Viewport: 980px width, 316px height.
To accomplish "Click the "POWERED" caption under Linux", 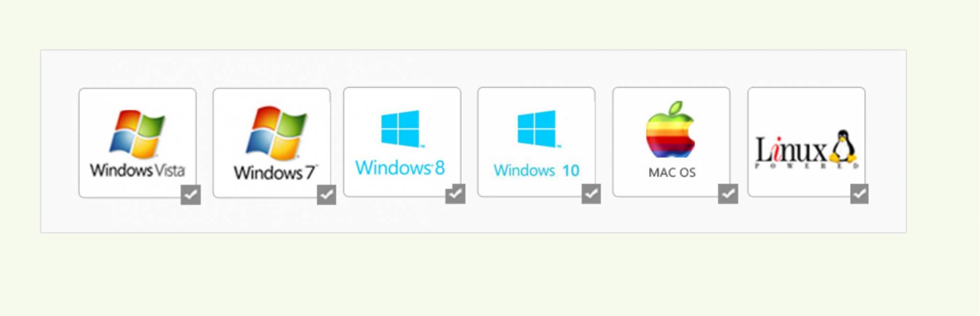I will (806, 166).
